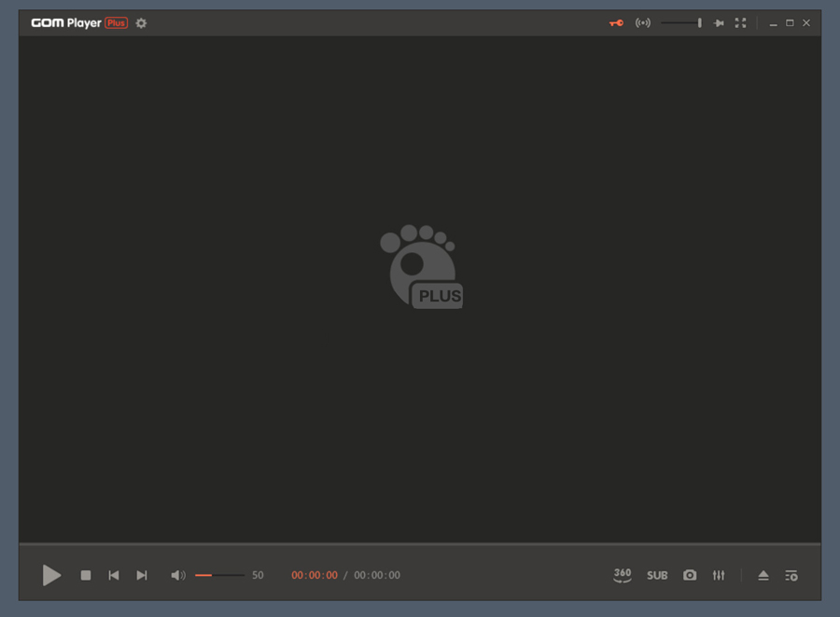Toggle 360 degree video mode
Viewport: 840px width, 617px height.
[x=623, y=575]
